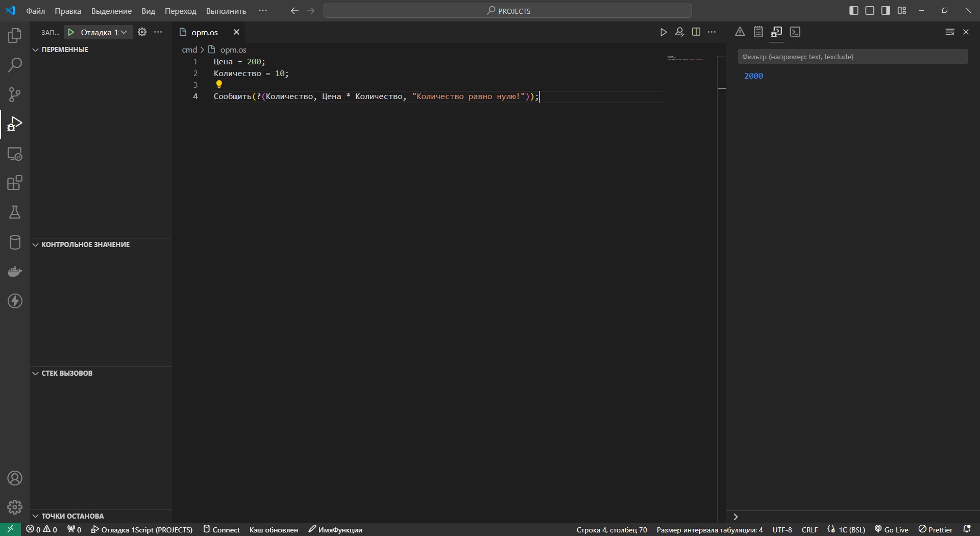Close the side panel with X
Image resolution: width=980 pixels, height=536 pixels.
pos(966,32)
